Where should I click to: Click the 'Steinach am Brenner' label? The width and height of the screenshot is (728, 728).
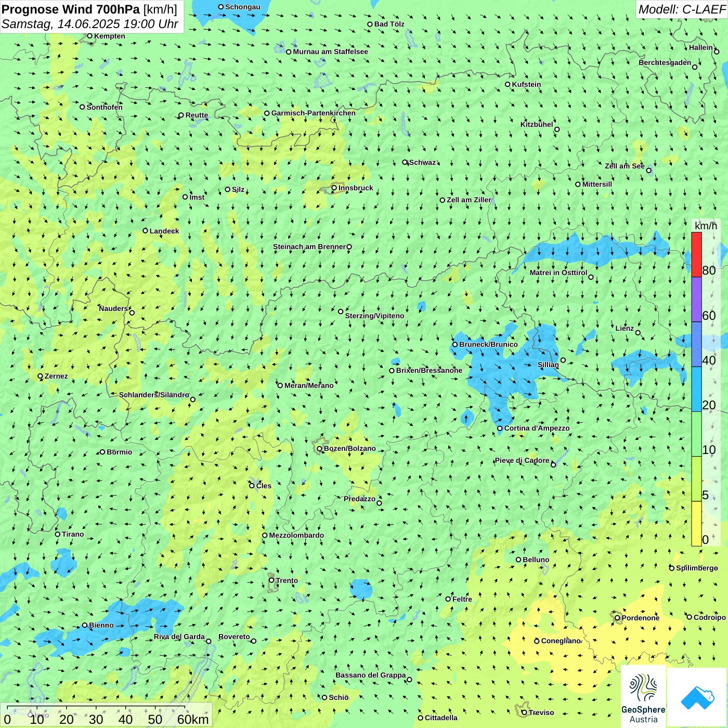click(309, 246)
